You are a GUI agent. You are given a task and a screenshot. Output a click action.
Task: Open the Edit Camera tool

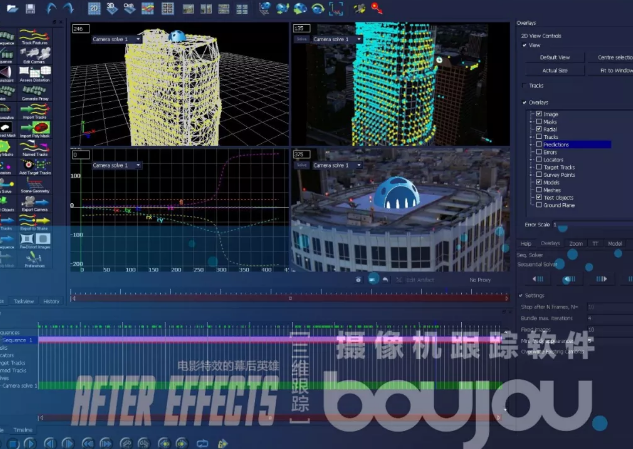point(35,55)
